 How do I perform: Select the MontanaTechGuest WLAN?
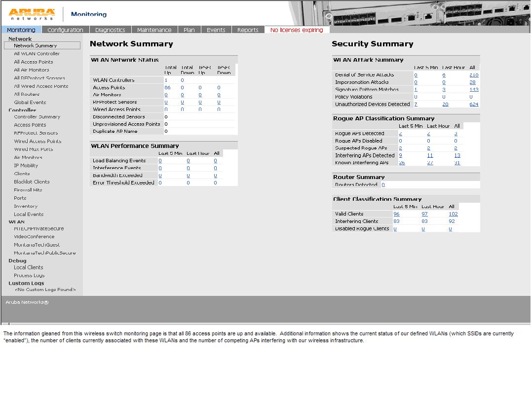coord(37,245)
